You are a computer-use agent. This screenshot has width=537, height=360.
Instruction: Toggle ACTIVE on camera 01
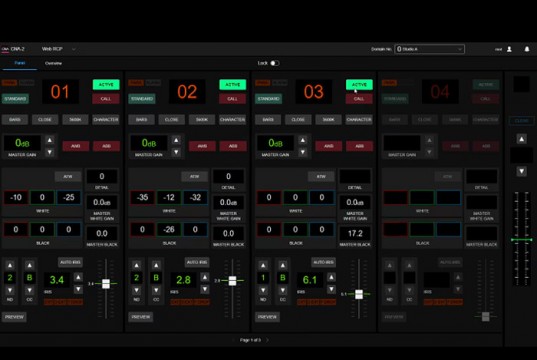point(106,85)
